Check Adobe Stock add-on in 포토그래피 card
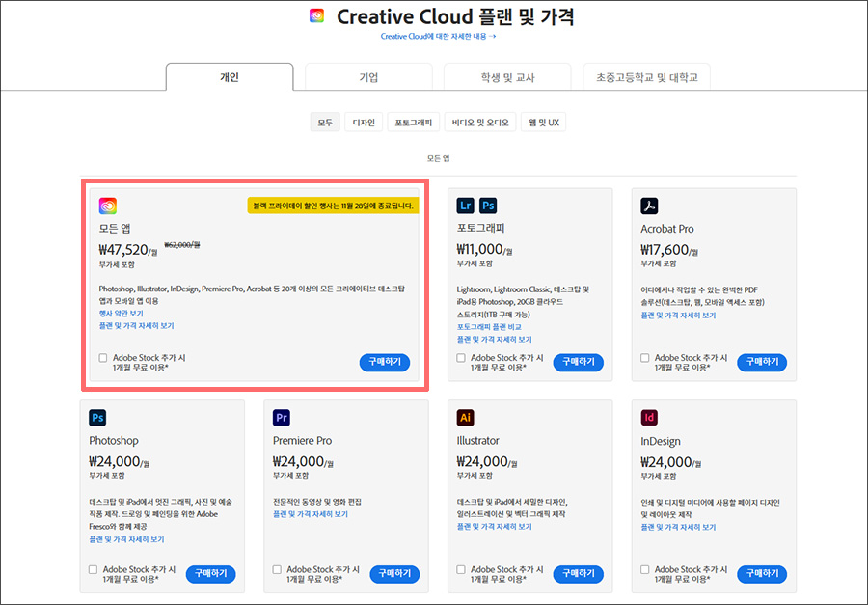Viewport: 868px width, 605px height. 461,358
